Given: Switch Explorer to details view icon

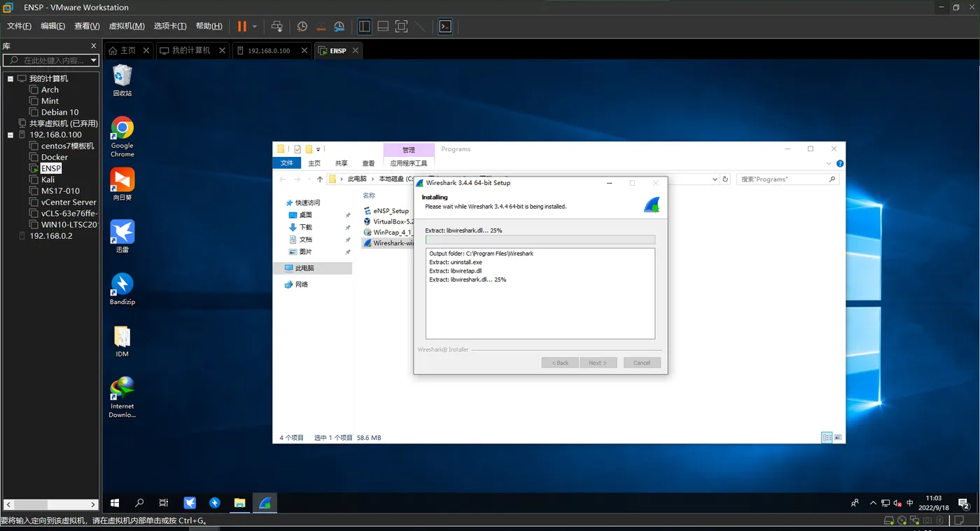Looking at the screenshot, I should coord(827,437).
